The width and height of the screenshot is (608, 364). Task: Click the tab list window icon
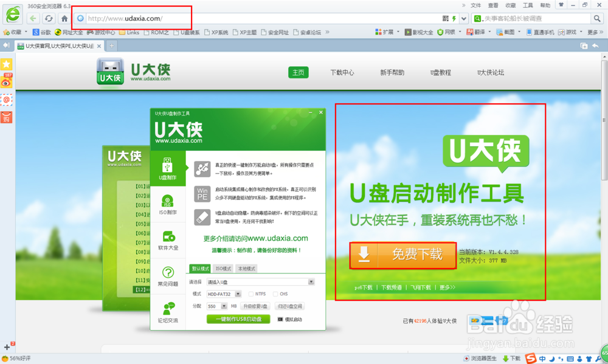[584, 46]
